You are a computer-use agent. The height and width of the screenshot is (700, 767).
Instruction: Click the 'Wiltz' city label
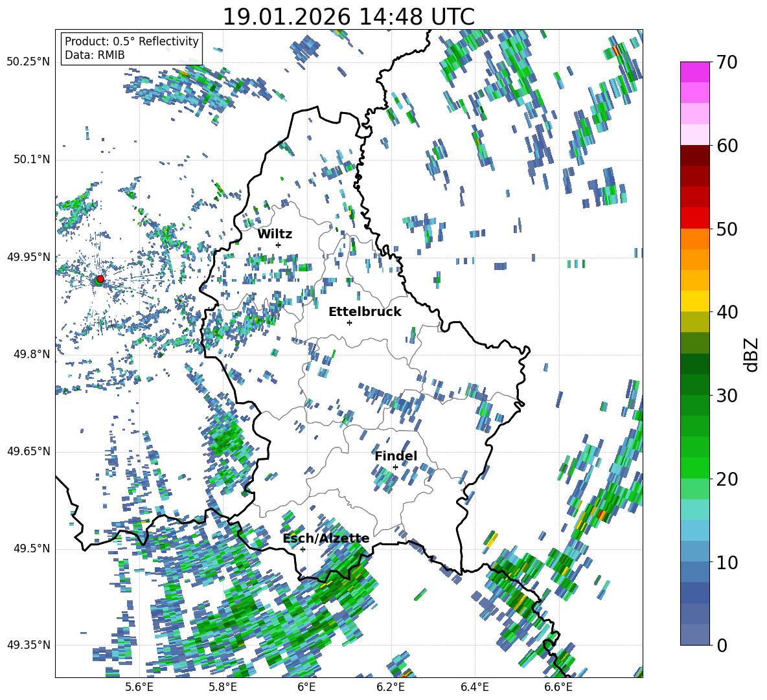(275, 234)
